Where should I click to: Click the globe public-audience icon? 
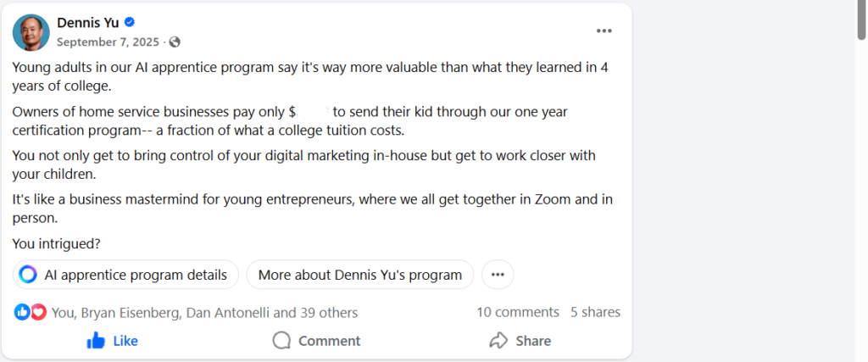[175, 42]
